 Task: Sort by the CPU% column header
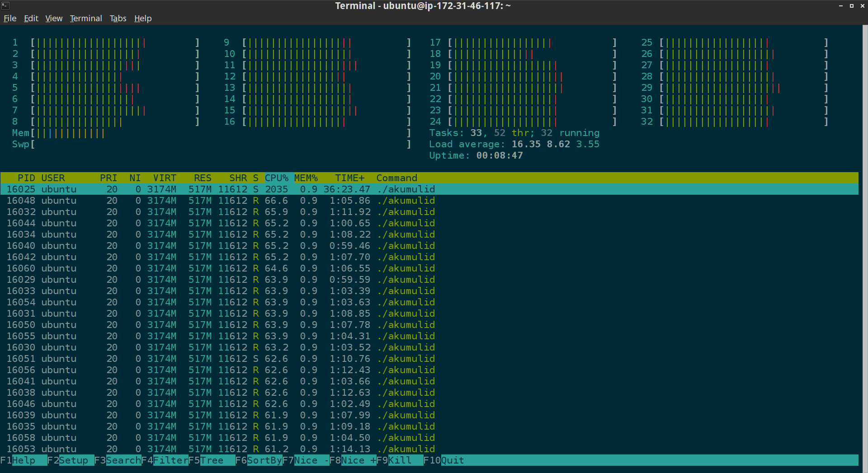277,178
